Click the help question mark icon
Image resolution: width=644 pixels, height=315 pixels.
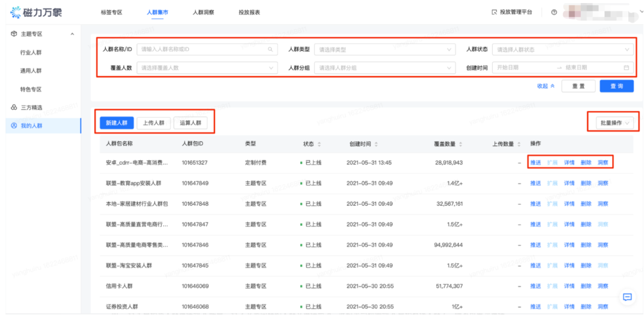[x=553, y=12]
